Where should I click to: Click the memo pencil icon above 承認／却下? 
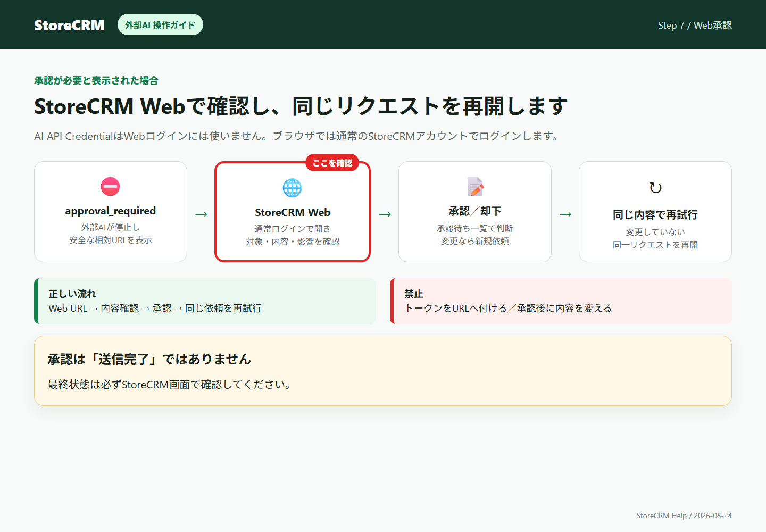475,187
